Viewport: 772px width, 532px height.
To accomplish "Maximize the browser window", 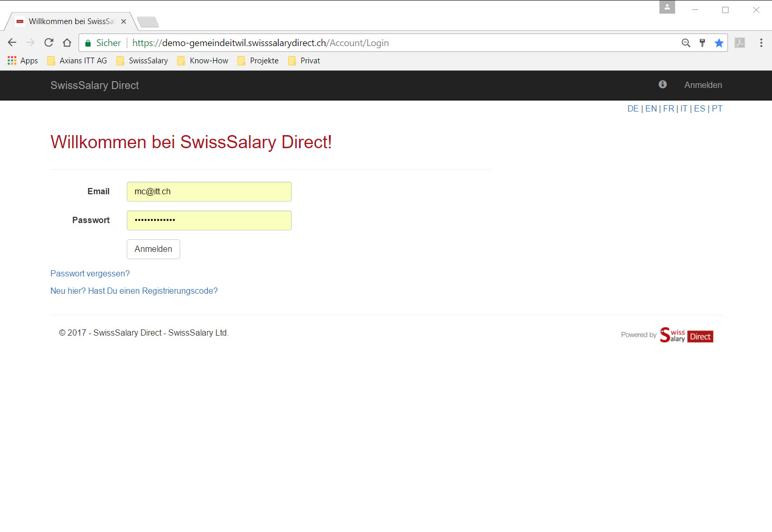I will pos(725,9).
